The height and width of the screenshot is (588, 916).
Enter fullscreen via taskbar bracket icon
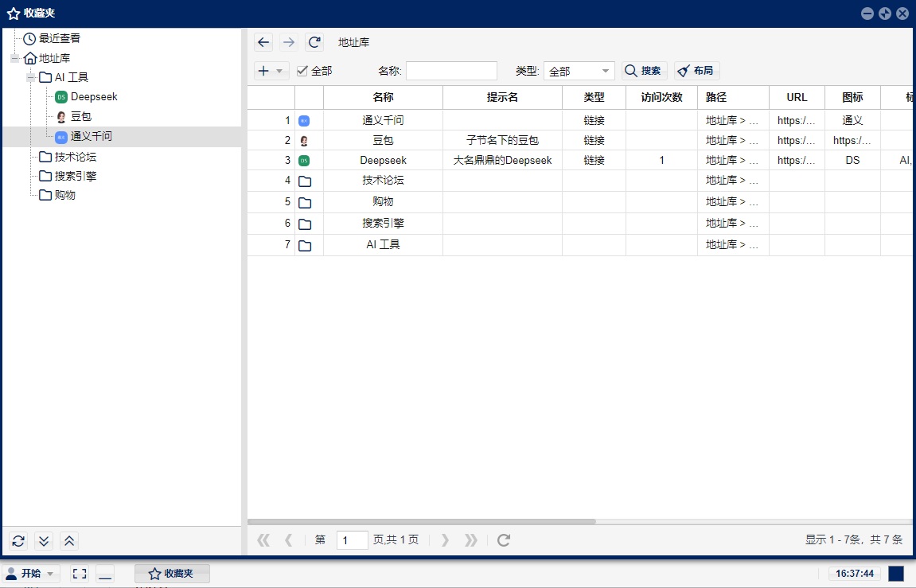coord(78,572)
